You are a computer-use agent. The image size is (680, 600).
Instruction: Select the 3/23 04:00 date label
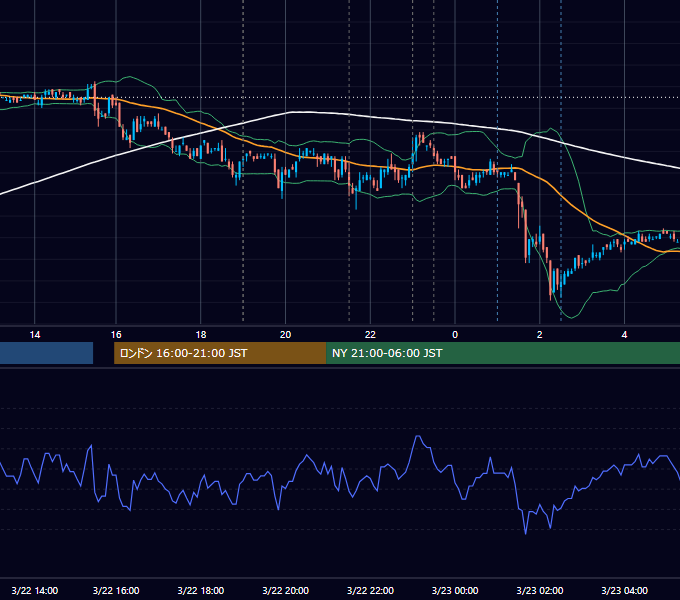pos(624,590)
